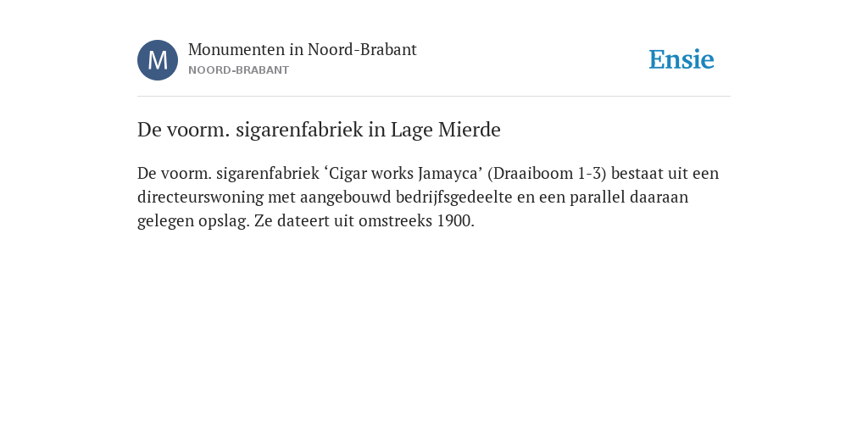Click the word Noord-Brabant in the source title

pyautogui.click(x=362, y=50)
